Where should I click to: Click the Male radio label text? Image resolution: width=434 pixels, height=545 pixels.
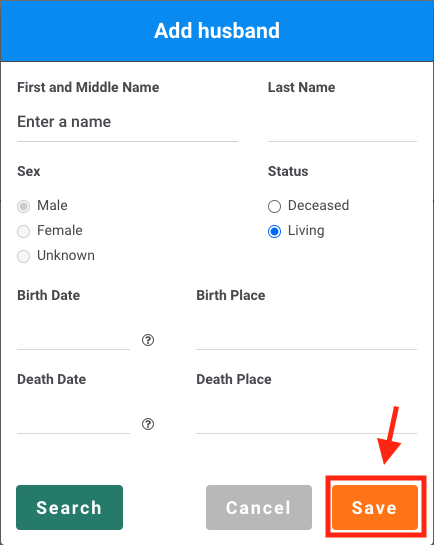point(52,205)
